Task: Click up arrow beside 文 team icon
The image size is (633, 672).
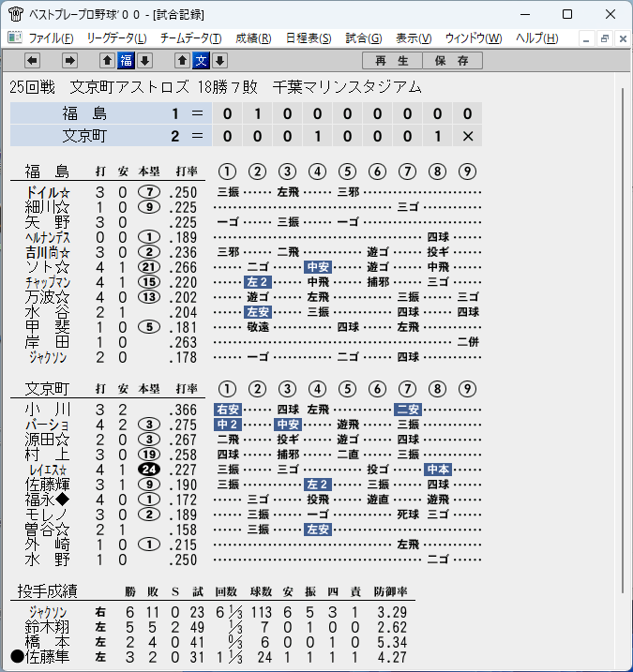Action: pyautogui.click(x=182, y=60)
